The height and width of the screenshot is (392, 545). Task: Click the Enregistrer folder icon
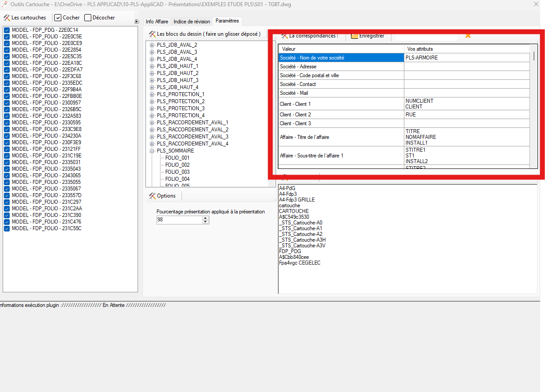click(354, 36)
